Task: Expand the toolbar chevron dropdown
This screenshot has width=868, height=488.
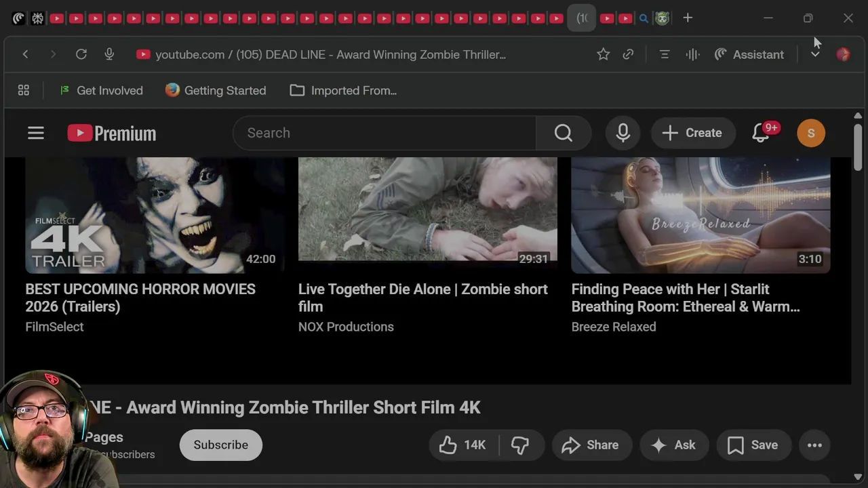Action: coord(815,54)
